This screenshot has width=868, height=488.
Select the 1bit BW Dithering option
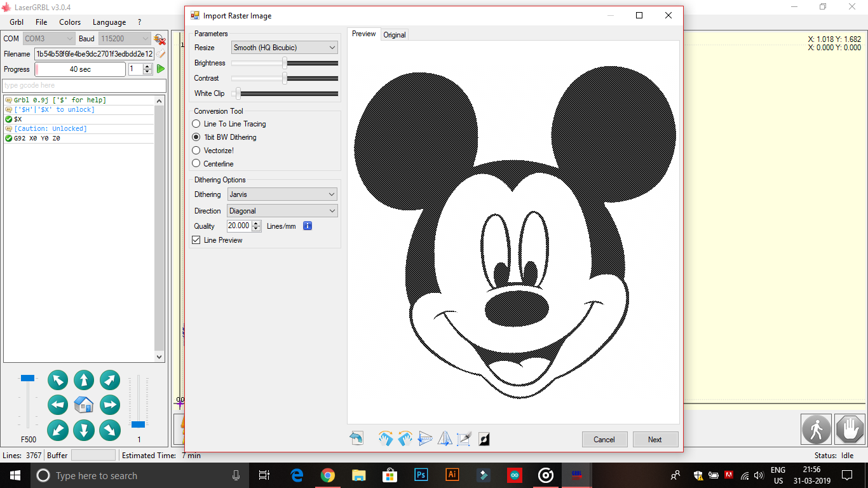(196, 137)
